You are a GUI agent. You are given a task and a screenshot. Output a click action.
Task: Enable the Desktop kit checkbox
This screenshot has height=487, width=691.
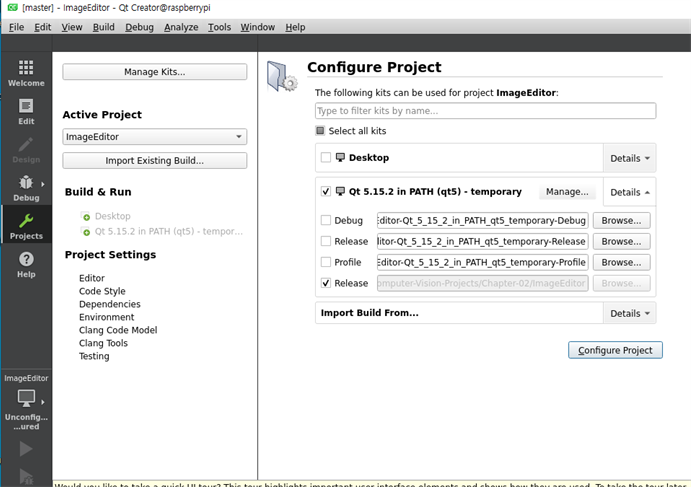pos(326,157)
